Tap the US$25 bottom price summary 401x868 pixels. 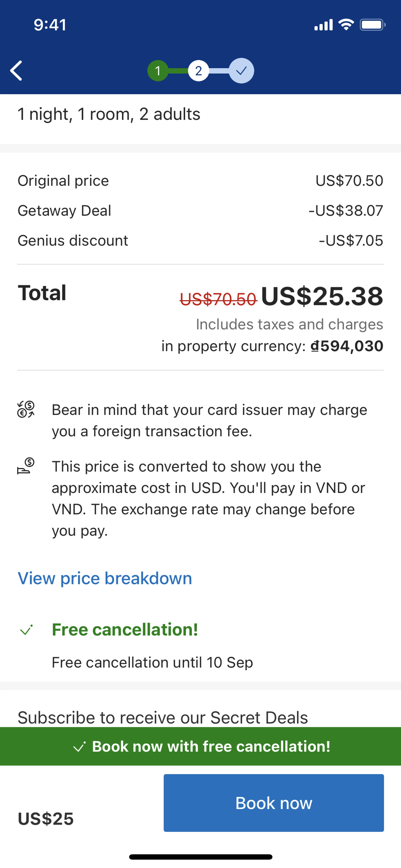click(x=46, y=819)
